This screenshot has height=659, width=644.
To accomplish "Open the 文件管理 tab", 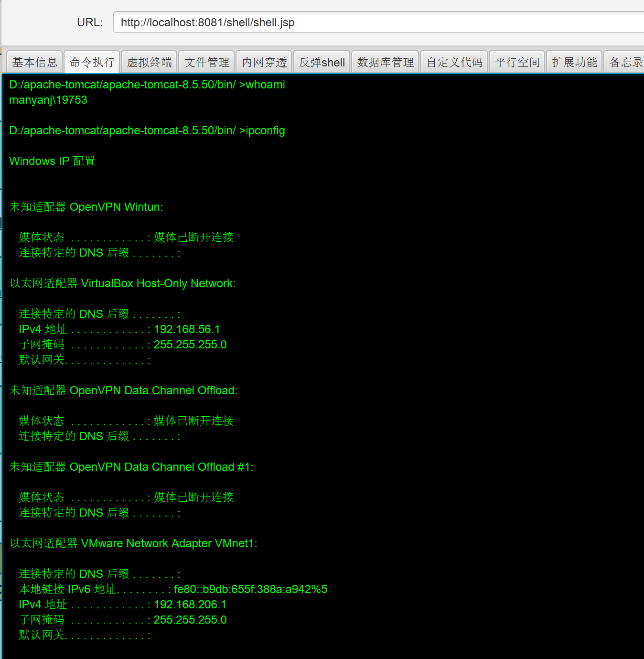I will click(x=206, y=62).
